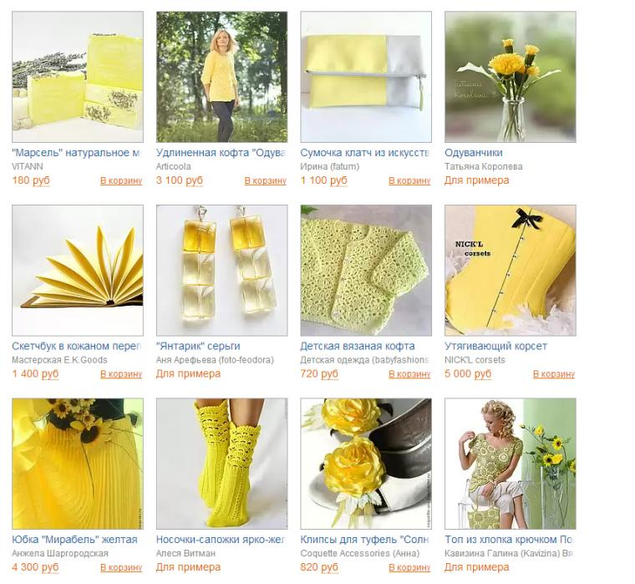Open the yellow NICK'L corset image
This screenshot has width=635, height=584.
(510, 271)
